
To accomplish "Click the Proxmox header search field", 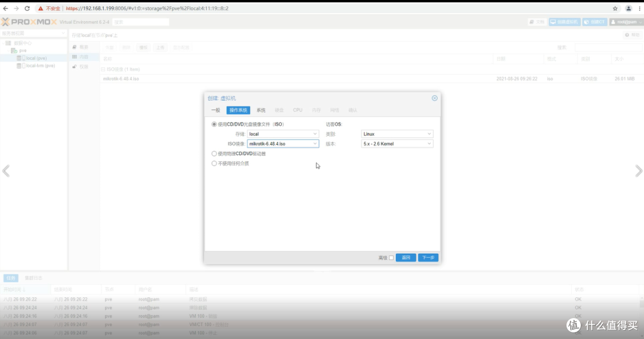I will (141, 22).
